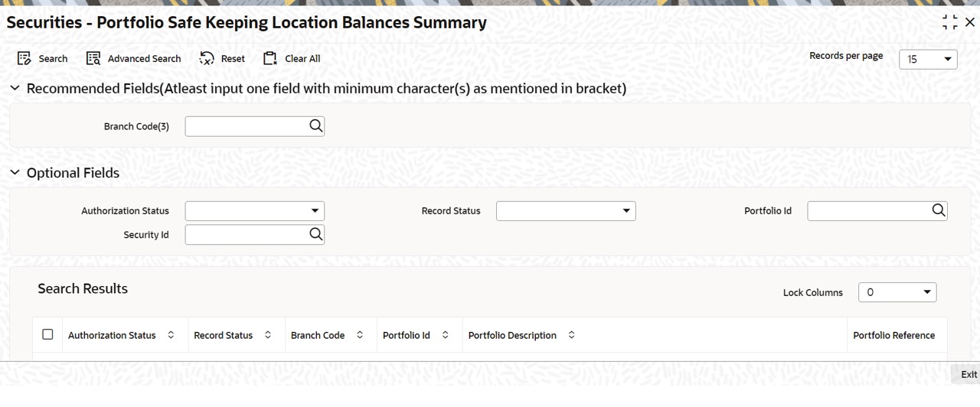Screen dimensions: 980x407
Task: Sort by Authorization Status column arrows
Action: (x=171, y=335)
